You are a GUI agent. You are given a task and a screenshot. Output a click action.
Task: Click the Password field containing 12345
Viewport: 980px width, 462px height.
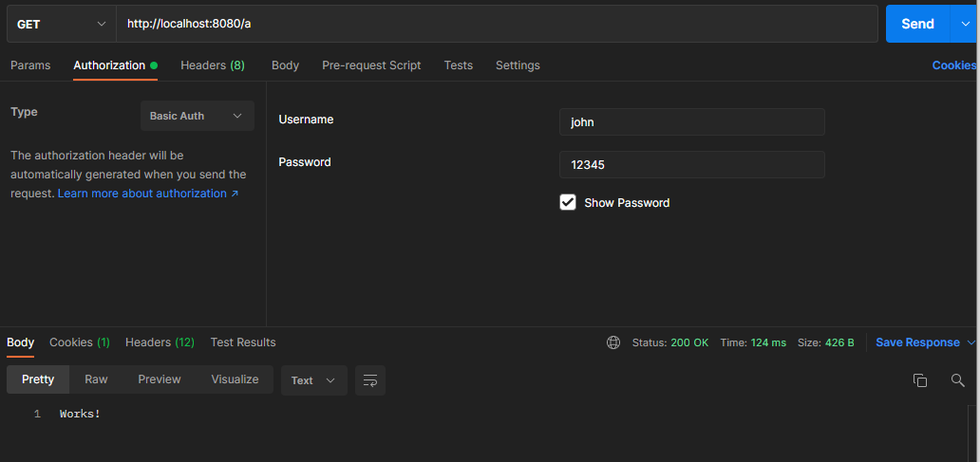pos(692,165)
